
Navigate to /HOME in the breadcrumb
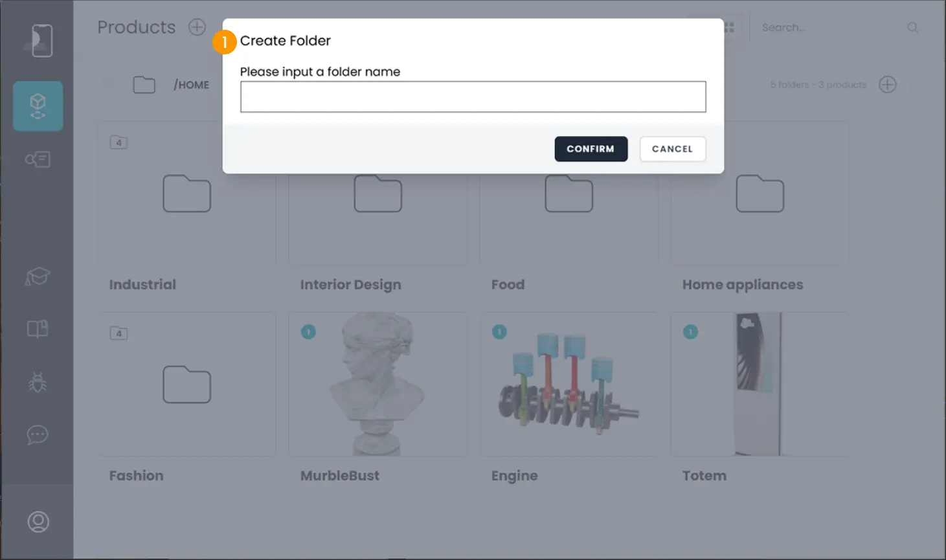(x=192, y=85)
